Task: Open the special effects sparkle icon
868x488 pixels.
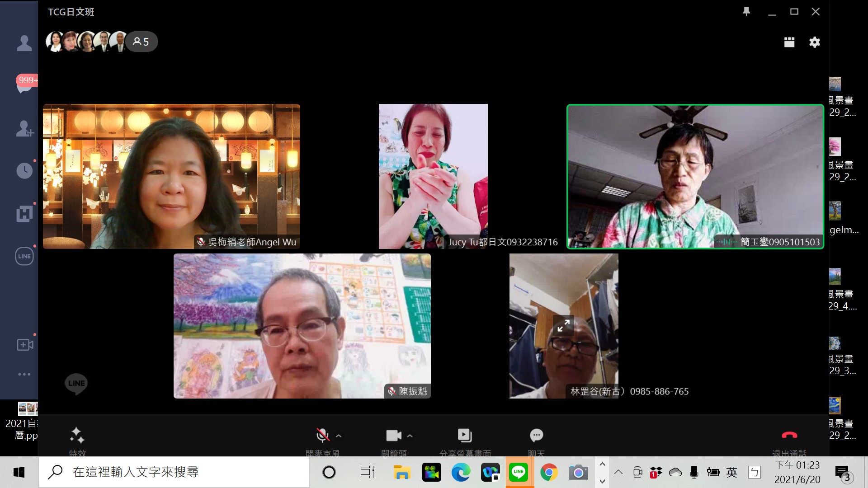Action: [x=77, y=435]
